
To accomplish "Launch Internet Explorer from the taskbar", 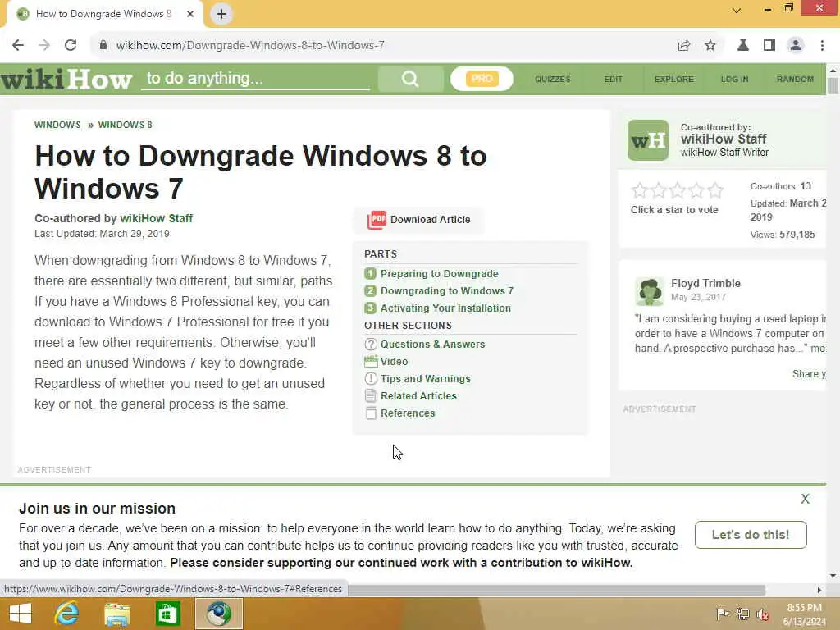I will (66, 614).
